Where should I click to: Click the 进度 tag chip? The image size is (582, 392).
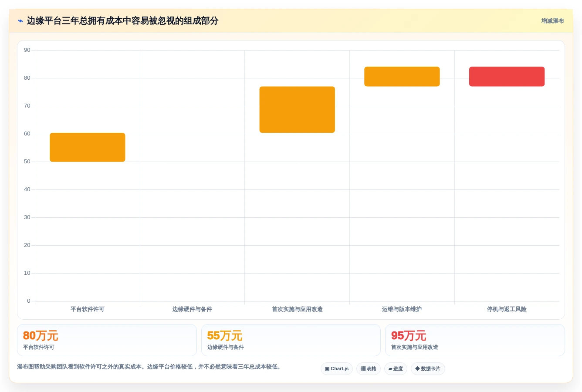(x=396, y=369)
